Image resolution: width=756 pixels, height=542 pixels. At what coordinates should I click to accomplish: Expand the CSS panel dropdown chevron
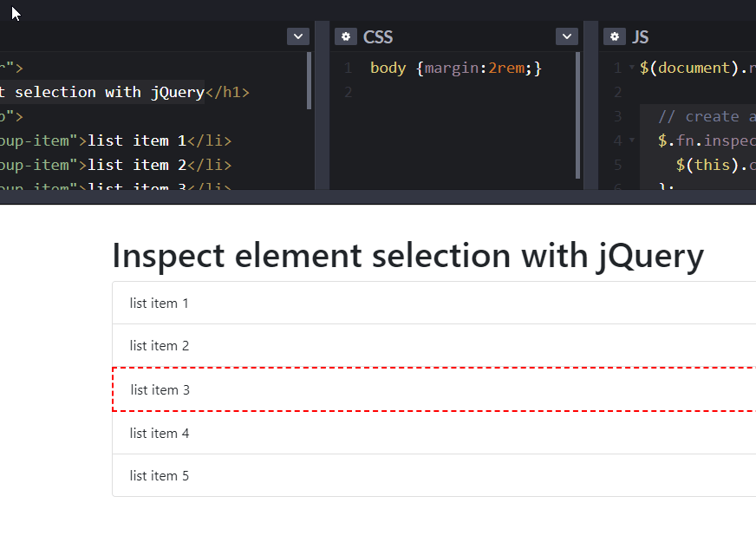(x=566, y=36)
